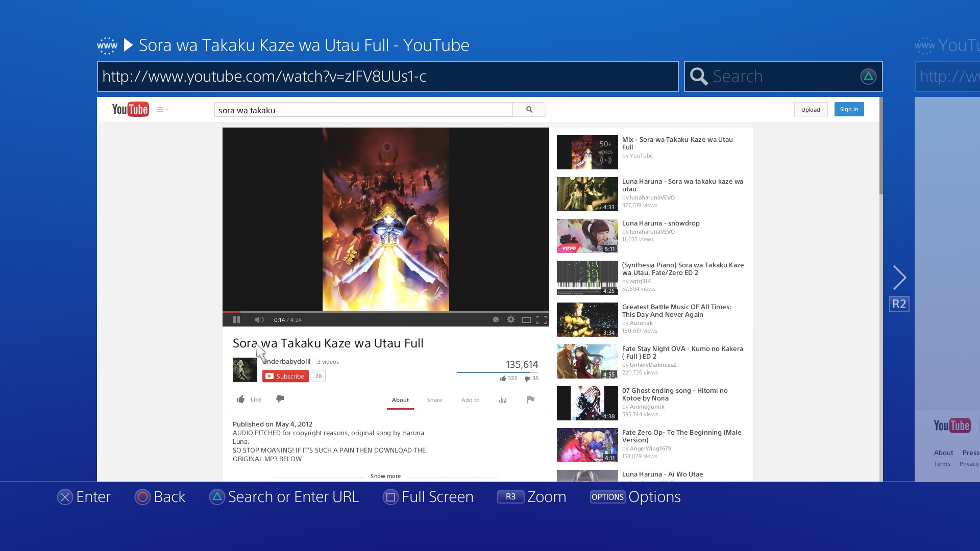Open Fate Stay Night OVA Kumo no Kakera
The height and width of the screenshot is (551, 980).
click(682, 353)
